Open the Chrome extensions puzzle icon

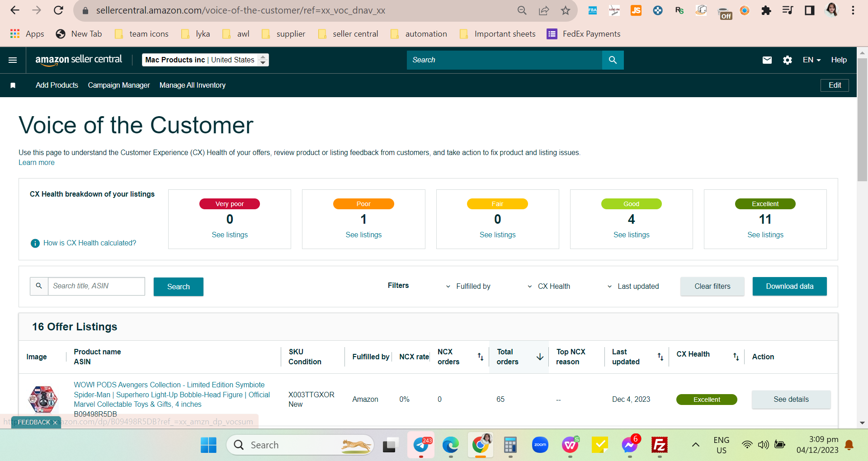click(766, 10)
